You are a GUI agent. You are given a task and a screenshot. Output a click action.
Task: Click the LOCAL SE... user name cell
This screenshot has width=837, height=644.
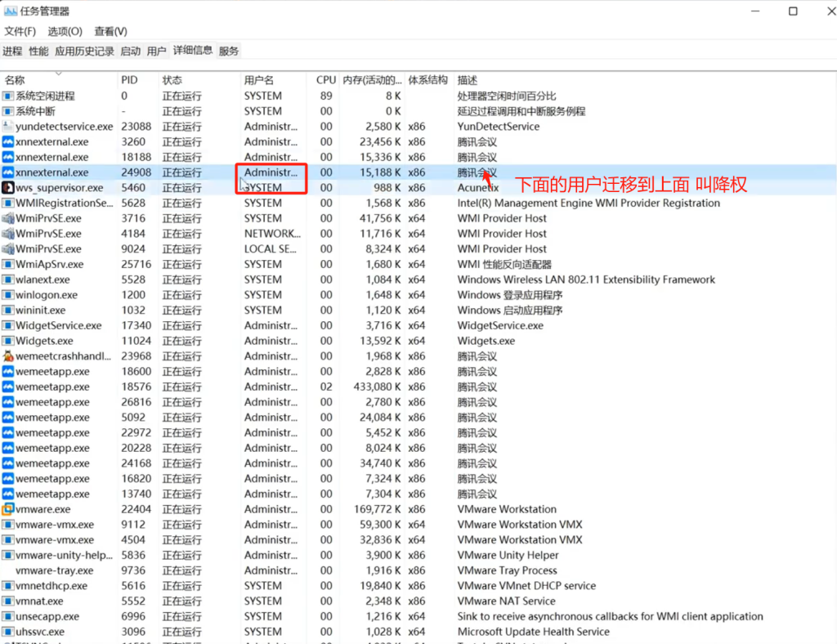click(270, 249)
